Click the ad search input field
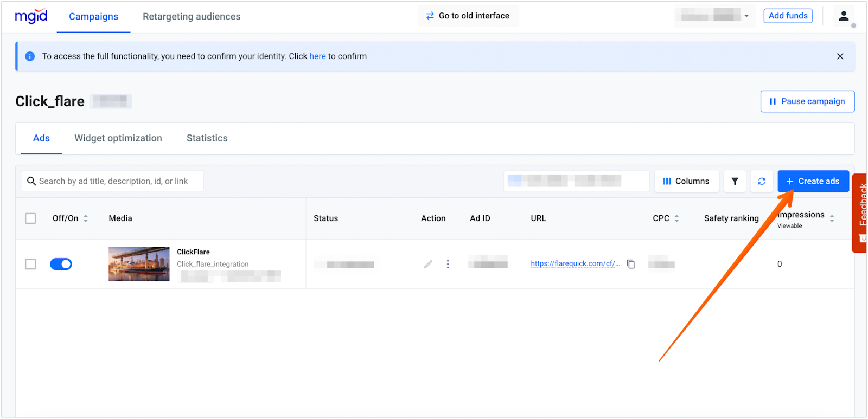The image size is (868, 419). click(x=113, y=181)
